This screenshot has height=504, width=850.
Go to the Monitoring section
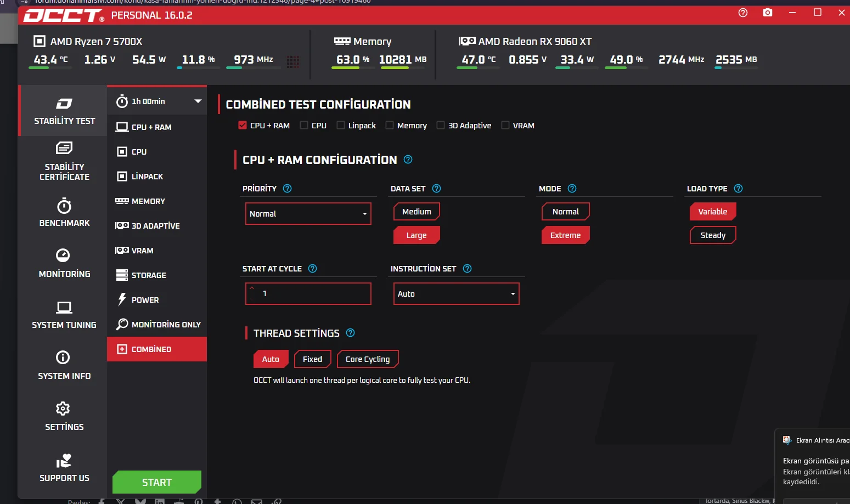pos(64,263)
